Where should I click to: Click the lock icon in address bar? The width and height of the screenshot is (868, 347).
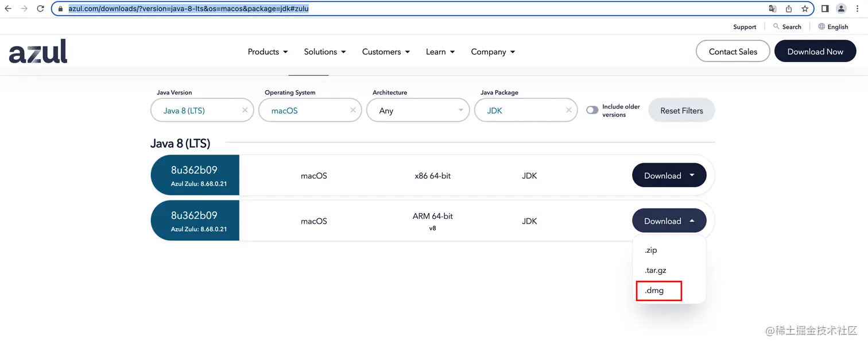pyautogui.click(x=61, y=9)
